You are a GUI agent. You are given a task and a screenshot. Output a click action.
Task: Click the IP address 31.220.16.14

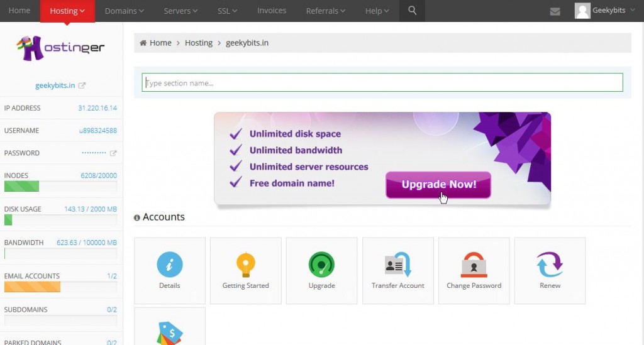[x=97, y=108]
